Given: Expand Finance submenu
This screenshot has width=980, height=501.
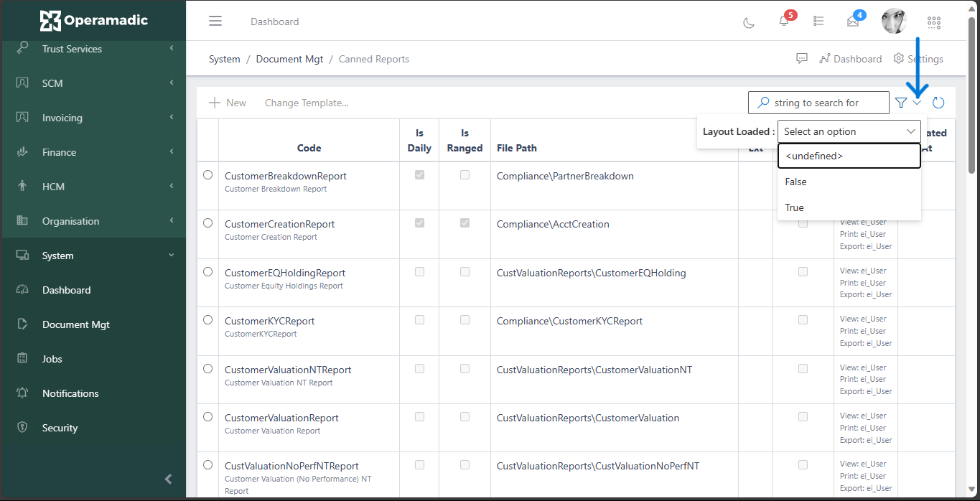Looking at the screenshot, I should (x=172, y=151).
